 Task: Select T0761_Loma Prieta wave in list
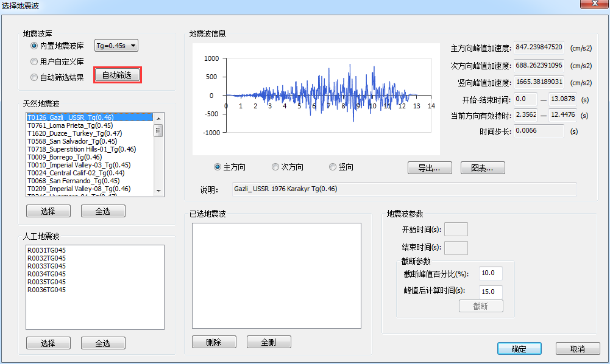coord(69,125)
